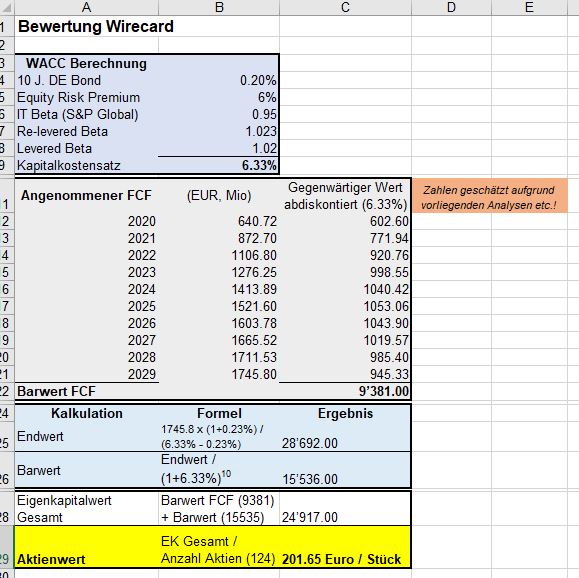Select the 28'692.00 Endwert result
Image resolution: width=579 pixels, height=578 pixels.
[x=345, y=437]
